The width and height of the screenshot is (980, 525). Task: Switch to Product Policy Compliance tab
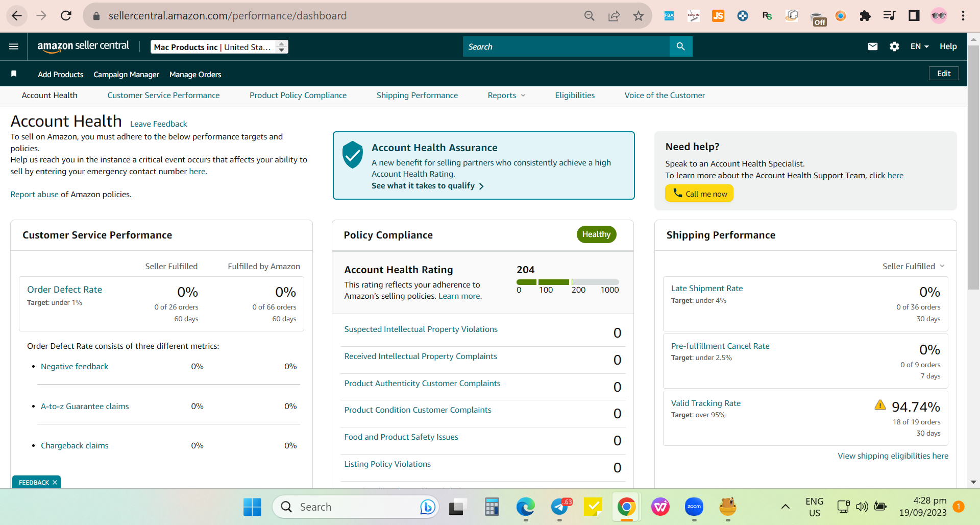[298, 96]
